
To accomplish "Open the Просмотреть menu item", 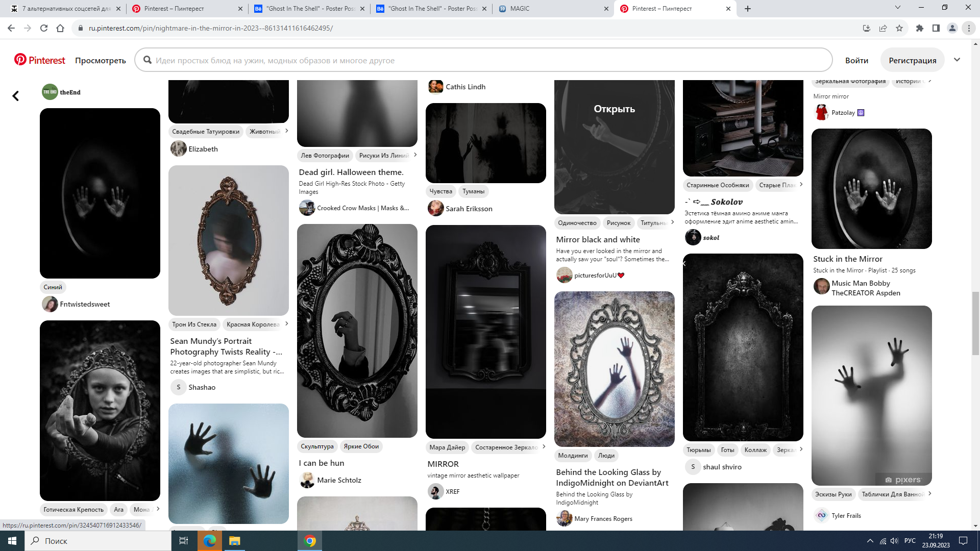I will [x=101, y=60].
